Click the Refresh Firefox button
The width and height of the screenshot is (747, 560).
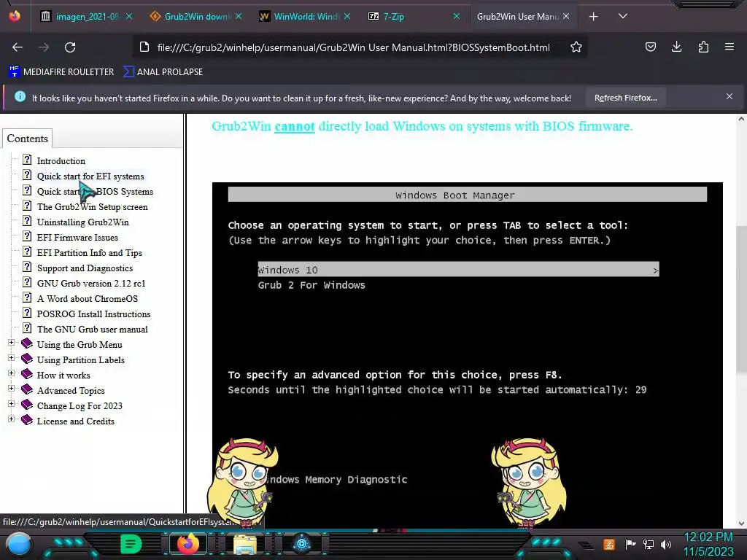pos(625,98)
